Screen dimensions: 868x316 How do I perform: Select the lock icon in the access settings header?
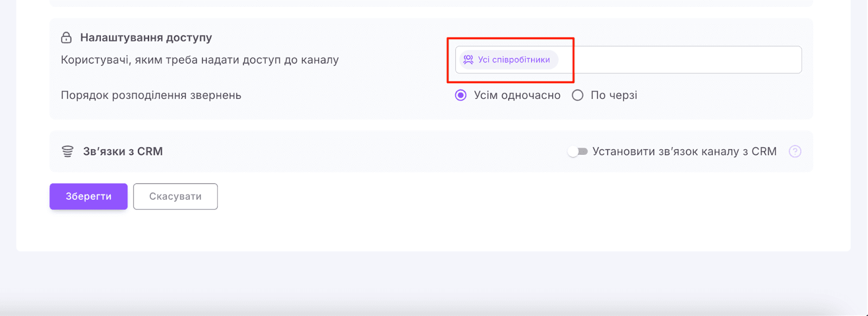click(66, 37)
